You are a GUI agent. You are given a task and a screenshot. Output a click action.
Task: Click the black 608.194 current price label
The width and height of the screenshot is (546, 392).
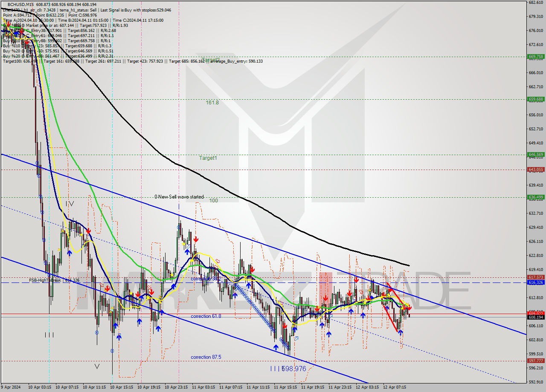click(x=536, y=317)
